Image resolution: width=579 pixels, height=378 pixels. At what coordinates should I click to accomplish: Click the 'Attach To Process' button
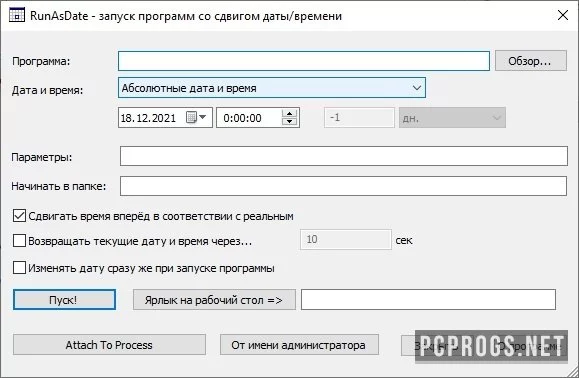point(109,345)
